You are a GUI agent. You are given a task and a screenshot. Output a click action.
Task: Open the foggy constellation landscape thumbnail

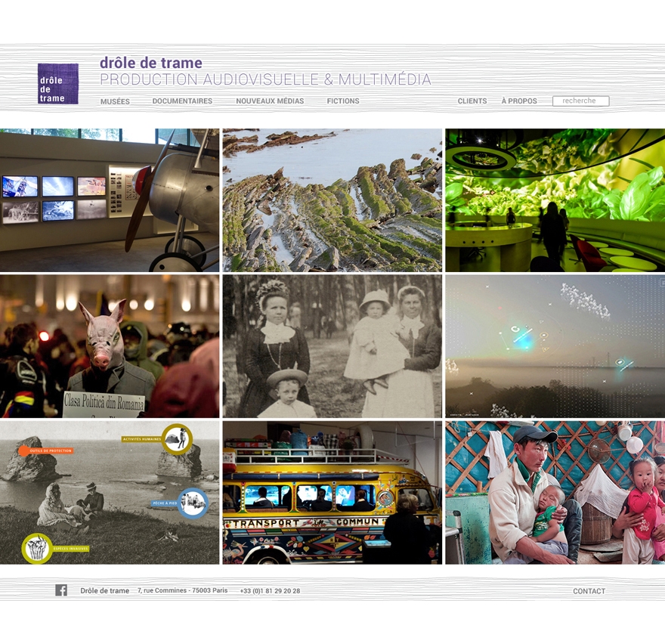coord(555,346)
